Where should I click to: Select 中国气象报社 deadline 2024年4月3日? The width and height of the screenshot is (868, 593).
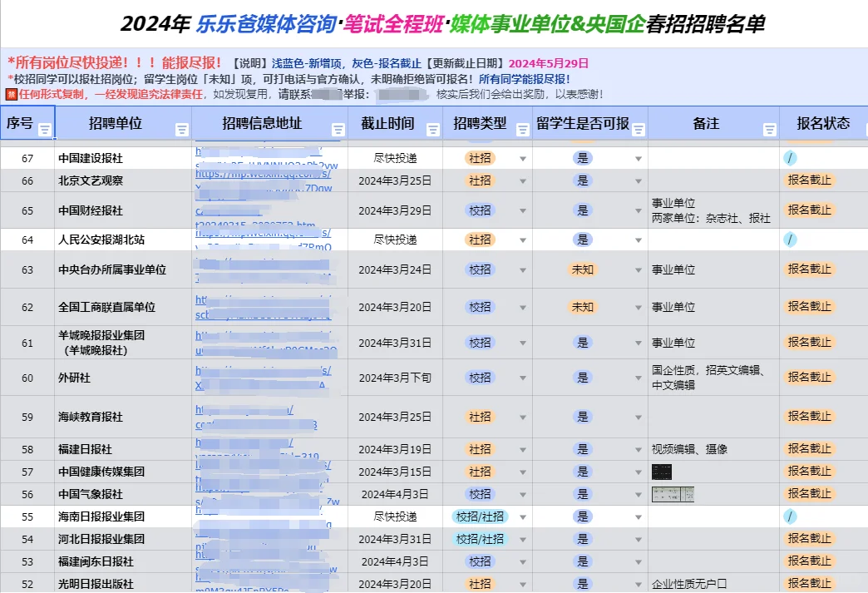click(395, 494)
